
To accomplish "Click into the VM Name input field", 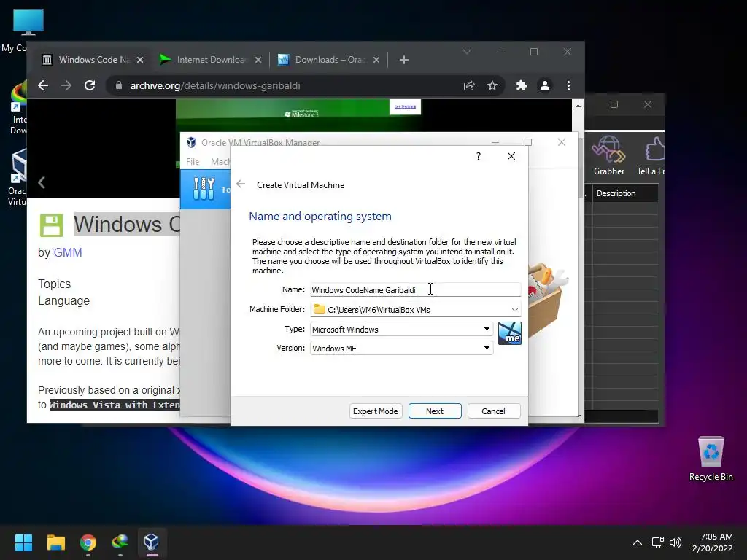I will [x=415, y=289].
